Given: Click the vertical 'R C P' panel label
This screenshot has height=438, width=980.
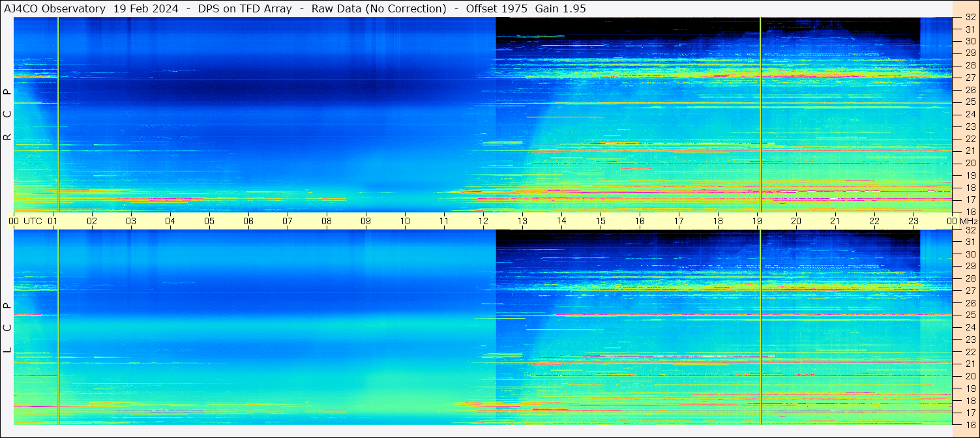Looking at the screenshot, I should tap(7, 115).
